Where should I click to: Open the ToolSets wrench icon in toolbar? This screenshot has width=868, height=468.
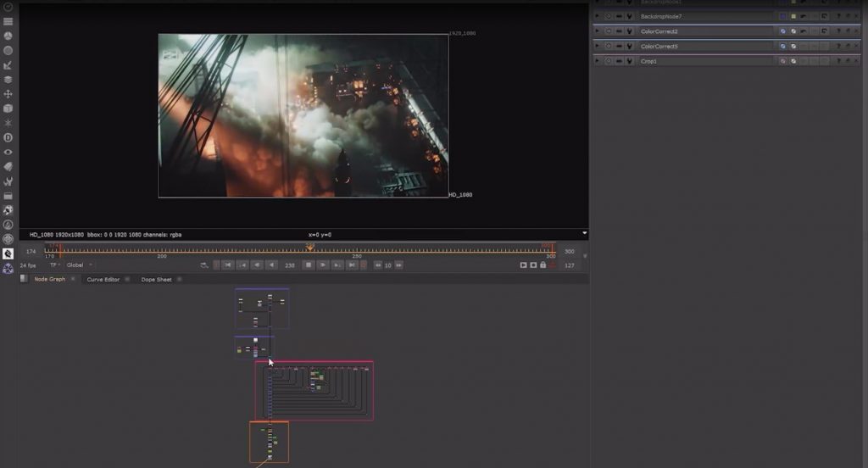[8, 181]
